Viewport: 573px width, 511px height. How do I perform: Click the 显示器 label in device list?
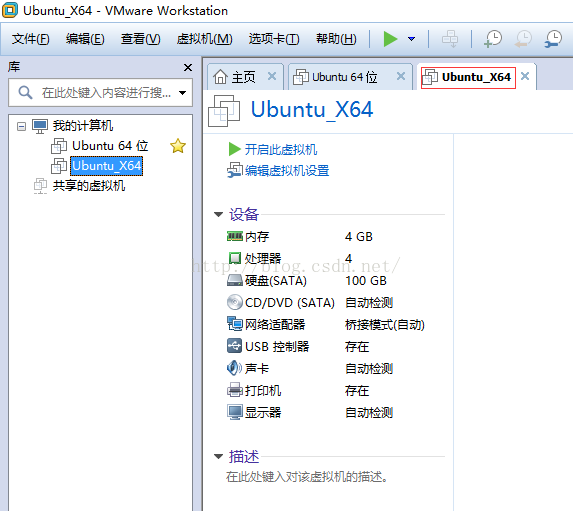coord(263,413)
